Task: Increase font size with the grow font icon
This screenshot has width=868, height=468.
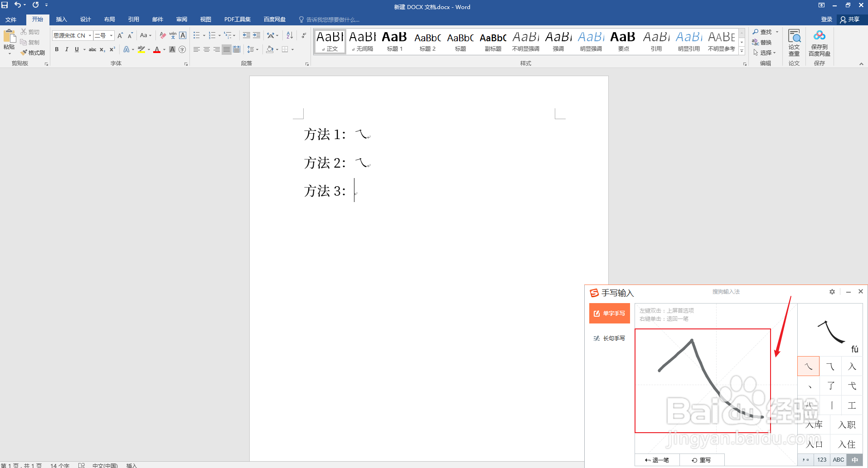Action: coord(120,35)
